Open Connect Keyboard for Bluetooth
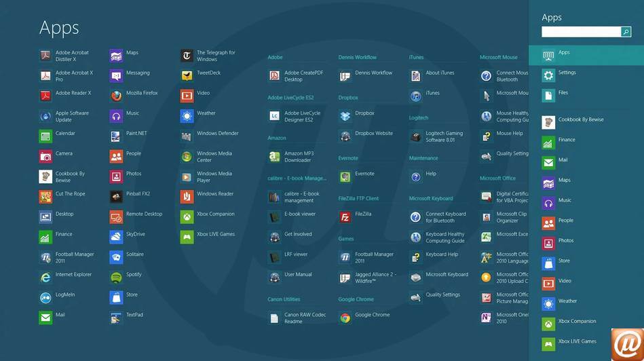The width and height of the screenshot is (644, 361). (438, 216)
